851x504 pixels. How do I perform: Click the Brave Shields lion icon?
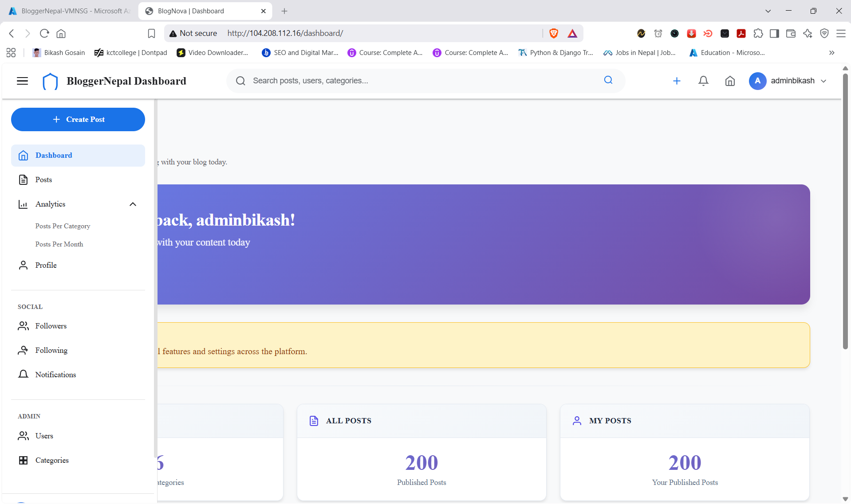(553, 33)
